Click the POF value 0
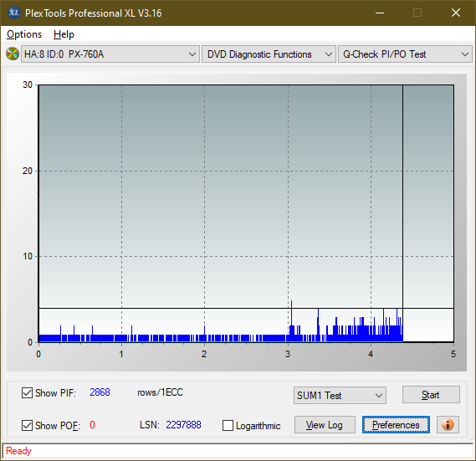 click(92, 424)
